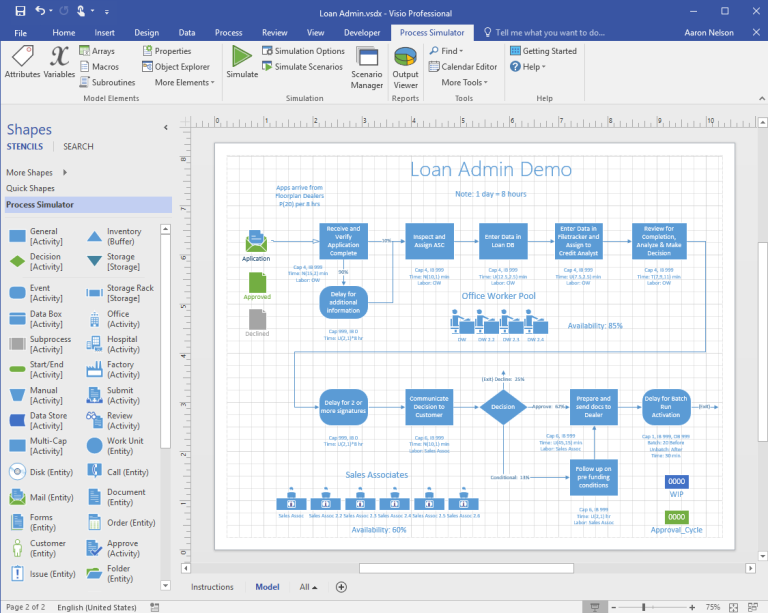Open the Scenario Manager
Screen dimensions: 768x613
pyautogui.click(x=367, y=68)
